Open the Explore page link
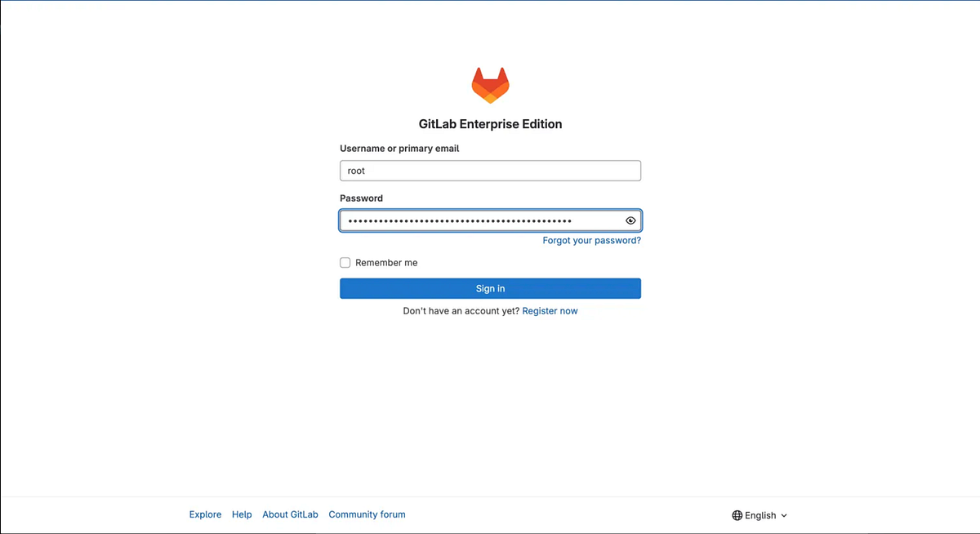Viewport: 980px width, 534px height. pyautogui.click(x=205, y=514)
